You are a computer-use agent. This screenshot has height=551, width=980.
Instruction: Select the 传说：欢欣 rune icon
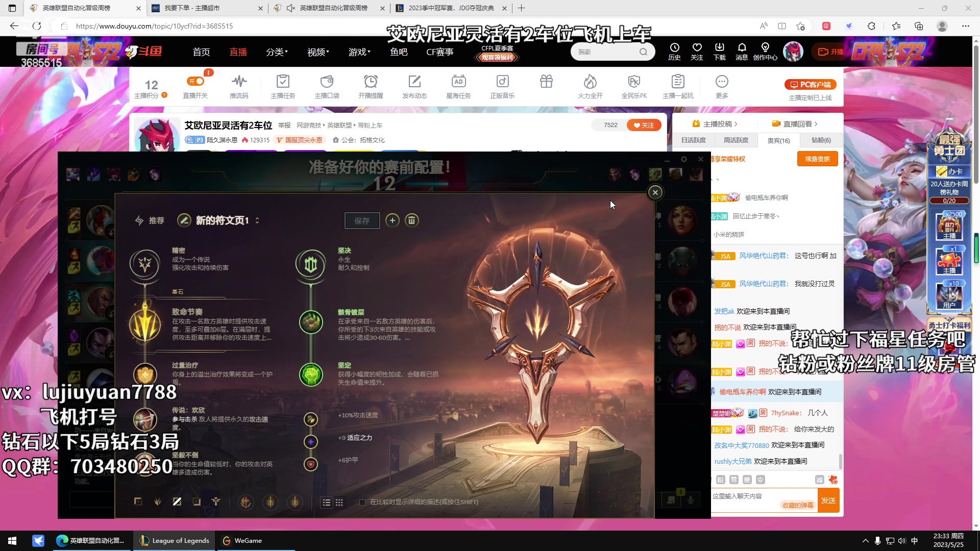(x=145, y=419)
